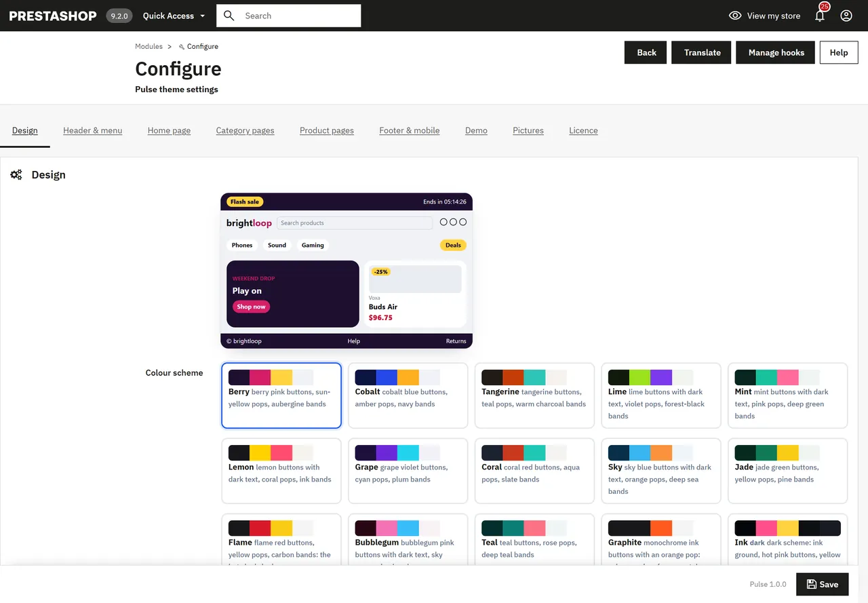Go to the Category pages tab
Viewport: 868px width, 603px height.
coord(245,130)
